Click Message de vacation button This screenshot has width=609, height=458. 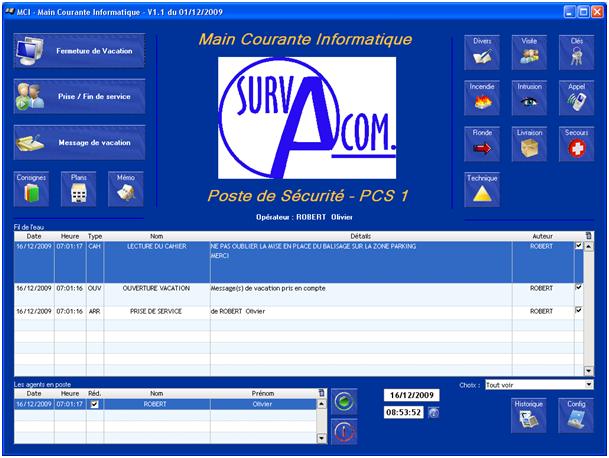79,143
